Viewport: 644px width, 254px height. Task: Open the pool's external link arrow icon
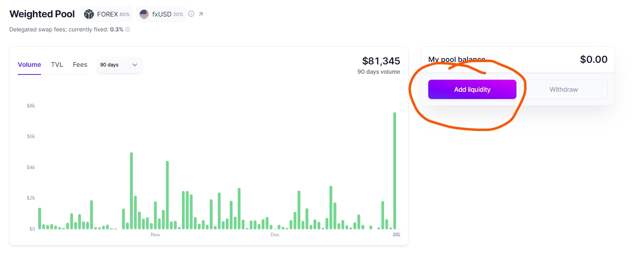[201, 14]
